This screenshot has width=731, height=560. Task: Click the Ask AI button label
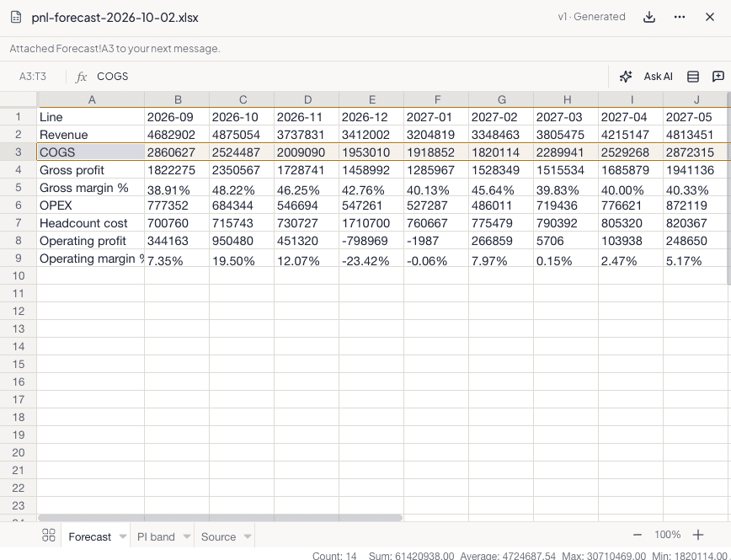click(658, 77)
